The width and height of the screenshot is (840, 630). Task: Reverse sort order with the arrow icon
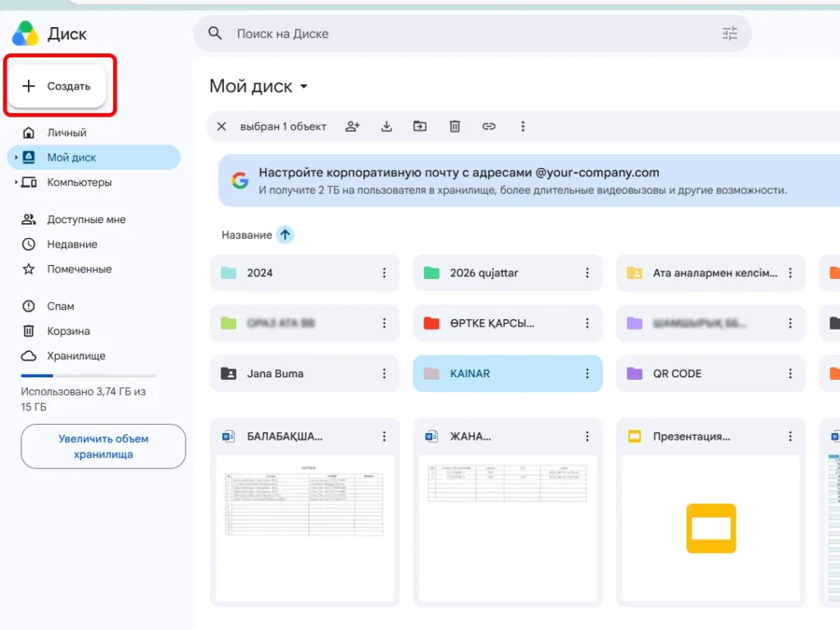285,235
